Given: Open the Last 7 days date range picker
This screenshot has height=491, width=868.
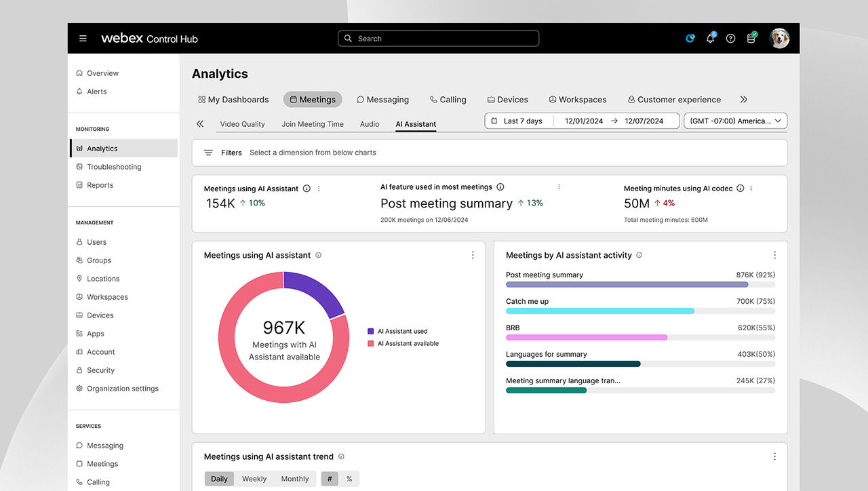Looking at the screenshot, I should [x=523, y=121].
